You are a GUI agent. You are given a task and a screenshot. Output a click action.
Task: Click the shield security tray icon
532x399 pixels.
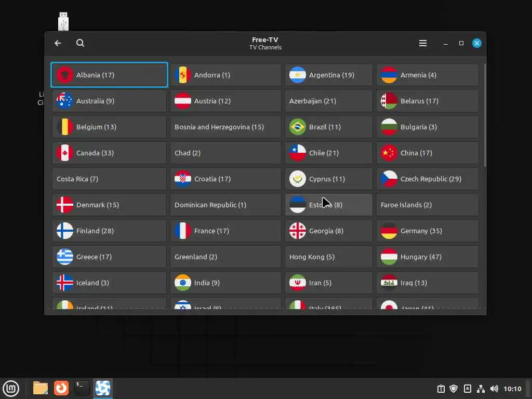[x=454, y=389]
